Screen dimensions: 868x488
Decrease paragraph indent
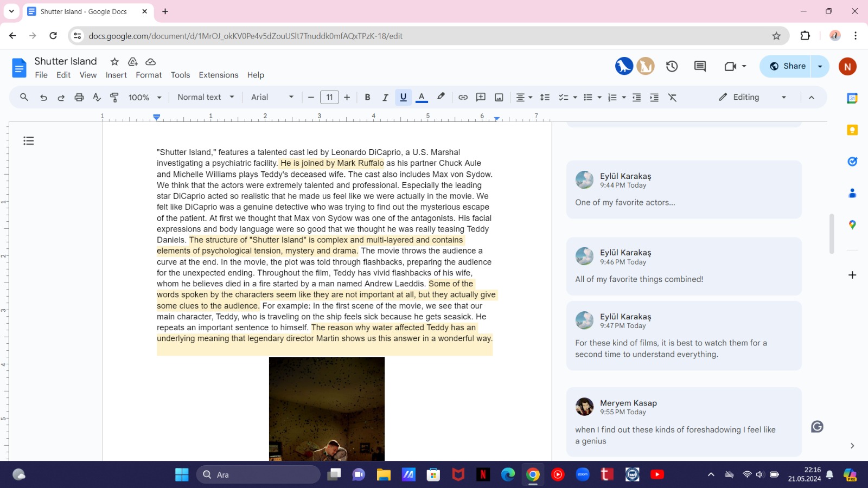pos(636,98)
